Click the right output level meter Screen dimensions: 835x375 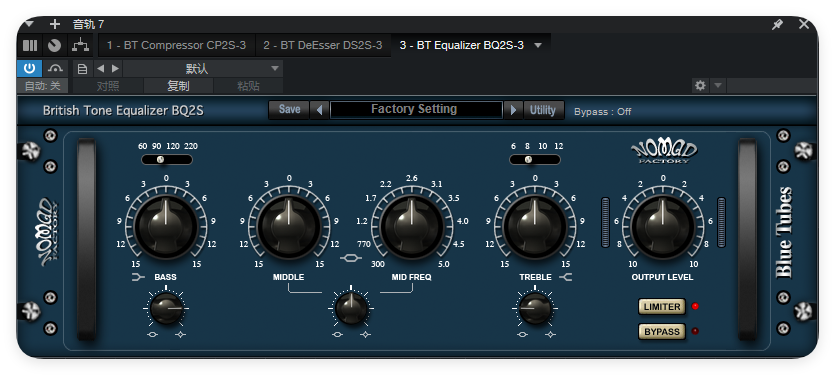pyautogui.click(x=721, y=222)
